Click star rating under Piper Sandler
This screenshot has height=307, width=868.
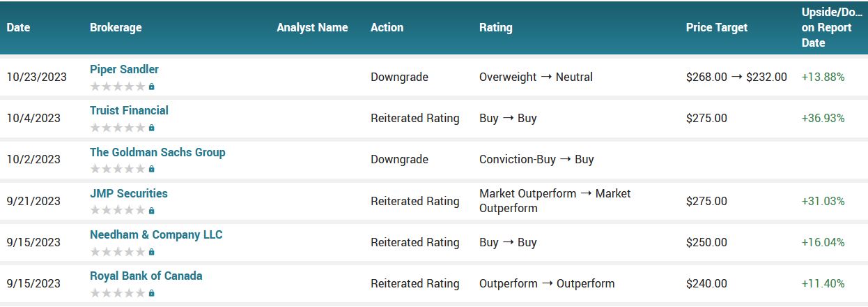pyautogui.click(x=118, y=87)
